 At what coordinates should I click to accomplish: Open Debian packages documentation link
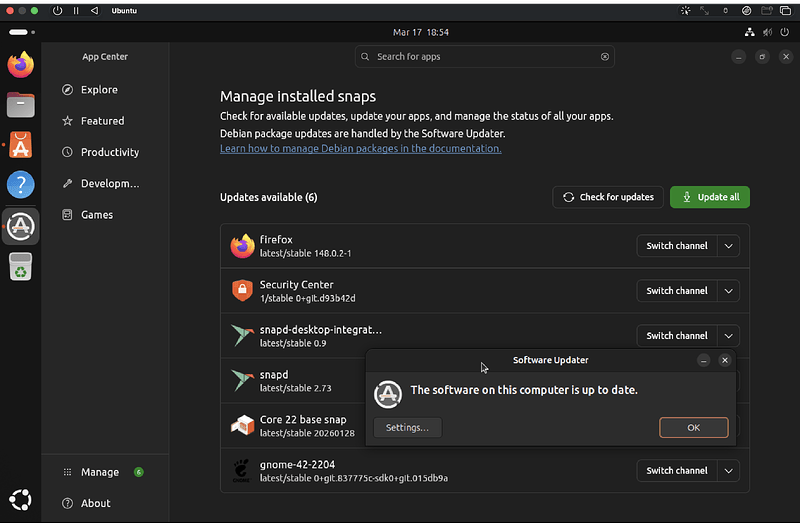tap(360, 148)
